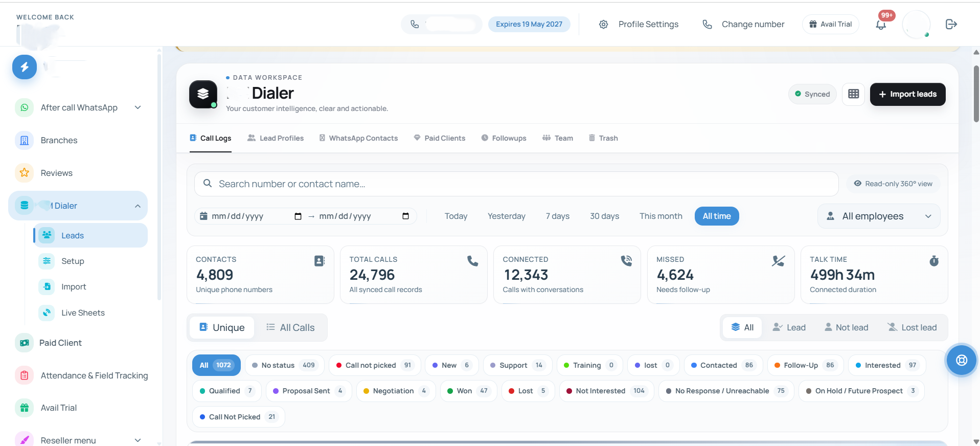Filter by Won status chip
The width and height of the screenshot is (980, 446).
point(468,391)
